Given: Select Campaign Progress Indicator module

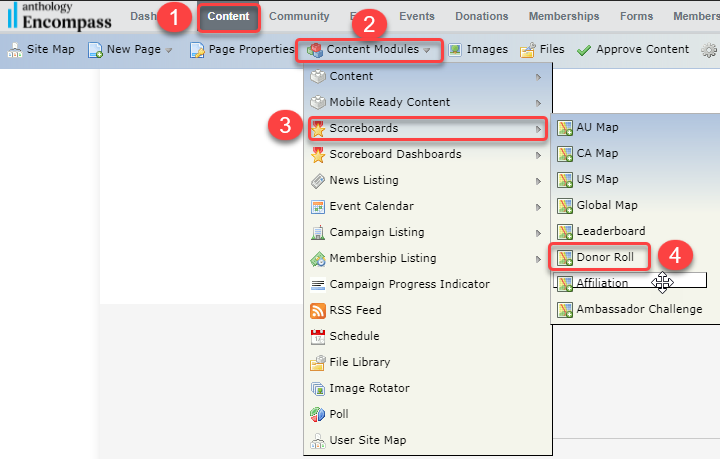Looking at the screenshot, I should point(409,285).
